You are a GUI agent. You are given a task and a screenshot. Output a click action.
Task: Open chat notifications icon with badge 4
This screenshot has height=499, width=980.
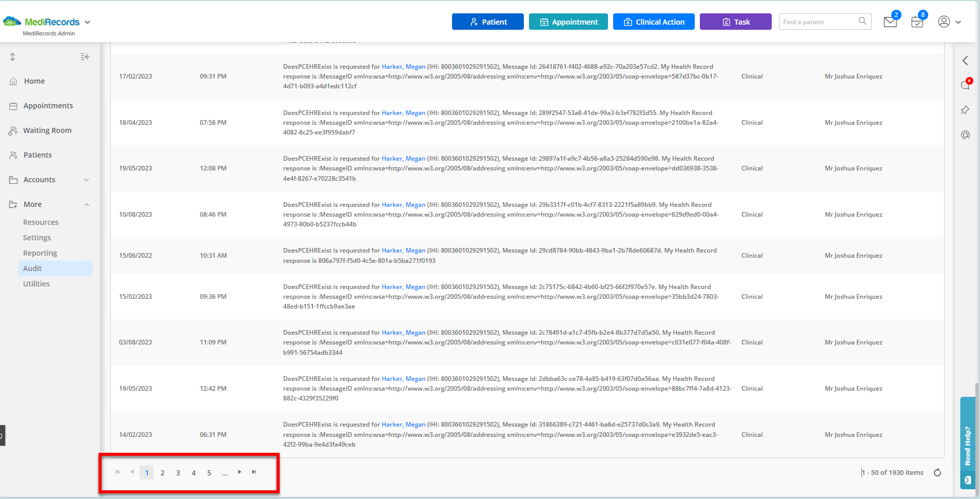[965, 85]
